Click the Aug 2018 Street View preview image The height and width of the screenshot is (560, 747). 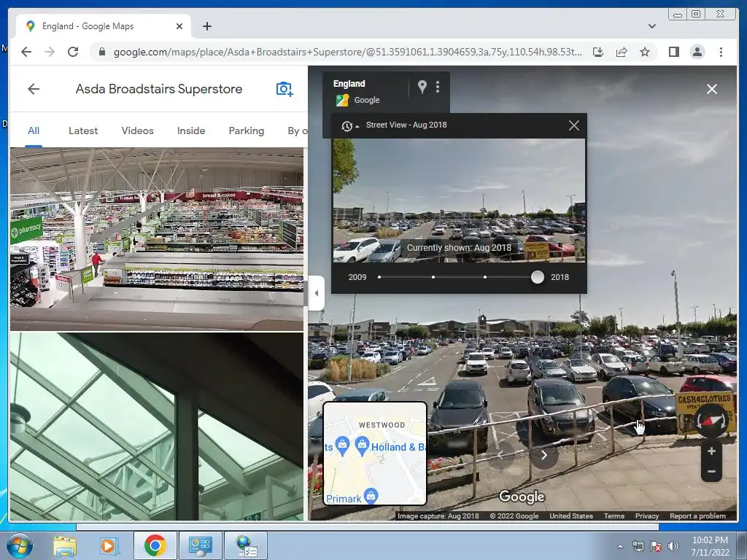point(459,201)
